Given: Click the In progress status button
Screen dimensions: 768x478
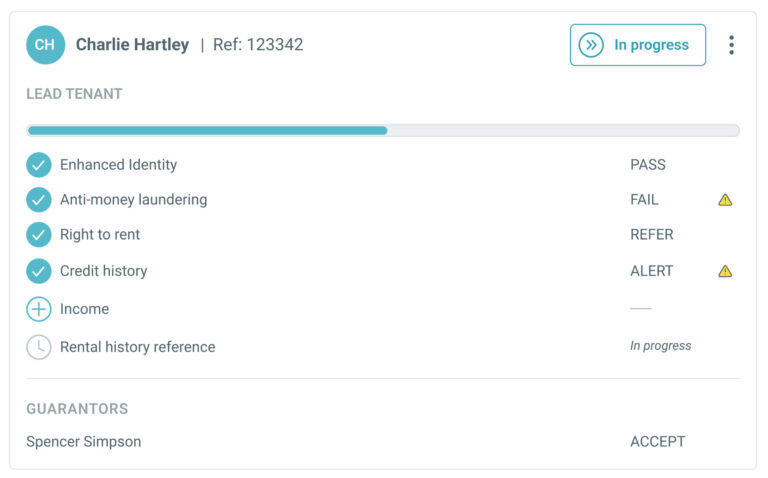Looking at the screenshot, I should coord(638,45).
